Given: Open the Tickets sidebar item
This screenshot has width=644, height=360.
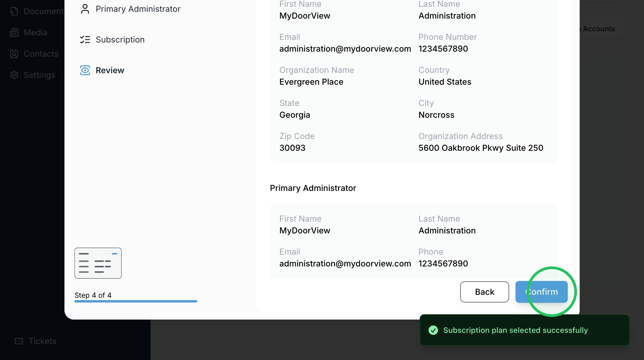Looking at the screenshot, I should [35, 341].
